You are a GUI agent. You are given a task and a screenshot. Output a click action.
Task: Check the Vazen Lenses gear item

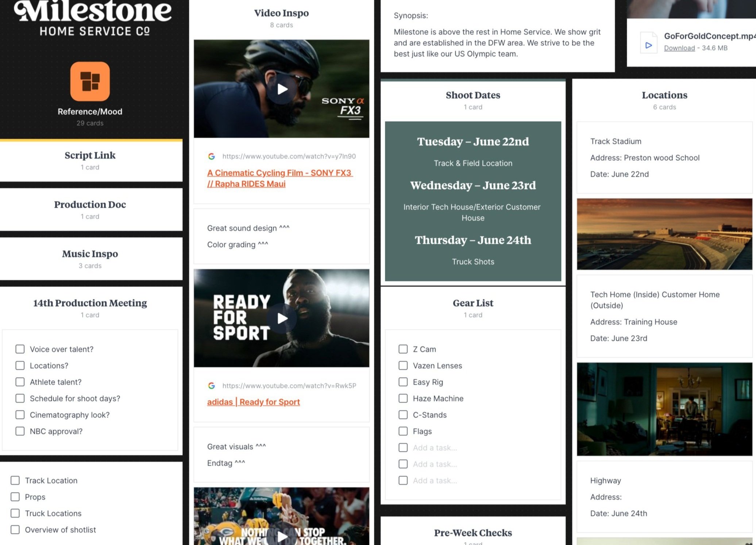click(403, 366)
